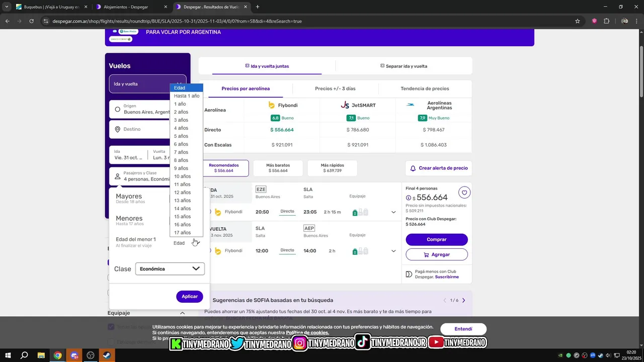Close the Buquebus browser tab
Viewport: 644px width, 362px height.
pyautogui.click(x=86, y=7)
